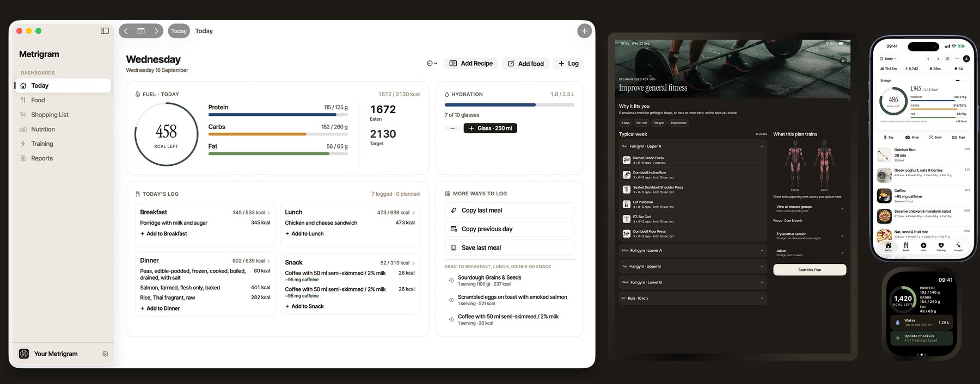This screenshot has width=980, height=384.
Task: Click the Log button
Action: coord(568,64)
